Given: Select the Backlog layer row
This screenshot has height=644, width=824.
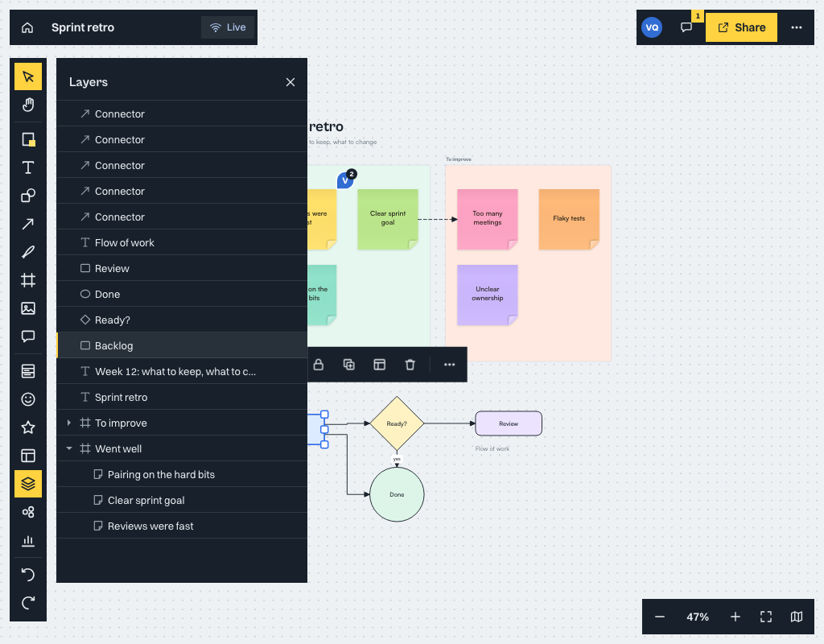Looking at the screenshot, I should 182,345.
